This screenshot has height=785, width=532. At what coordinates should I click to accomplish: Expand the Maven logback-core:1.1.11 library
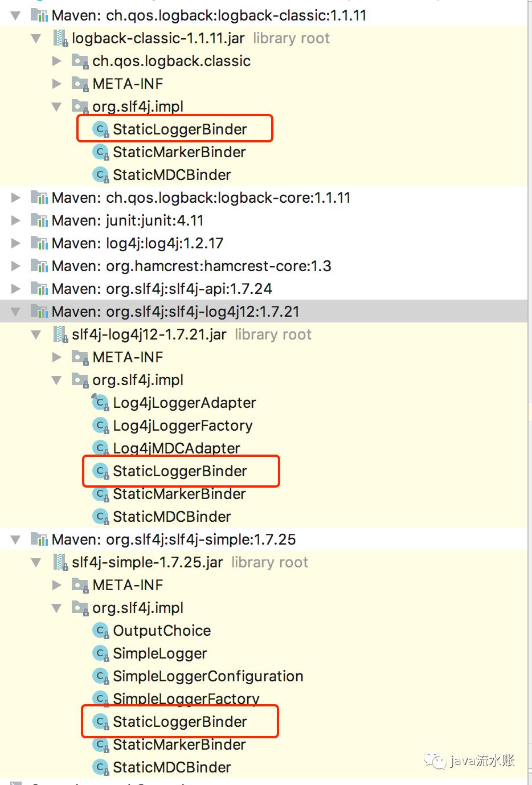[16, 198]
